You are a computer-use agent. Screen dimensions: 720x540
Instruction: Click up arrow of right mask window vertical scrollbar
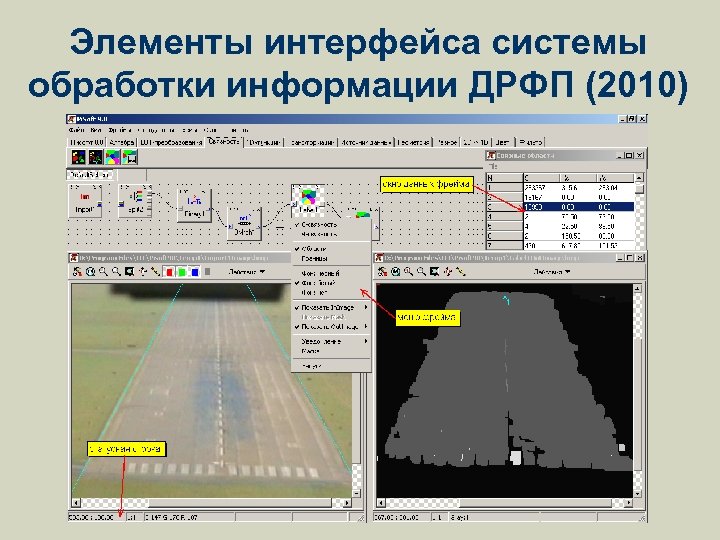tap(637, 288)
